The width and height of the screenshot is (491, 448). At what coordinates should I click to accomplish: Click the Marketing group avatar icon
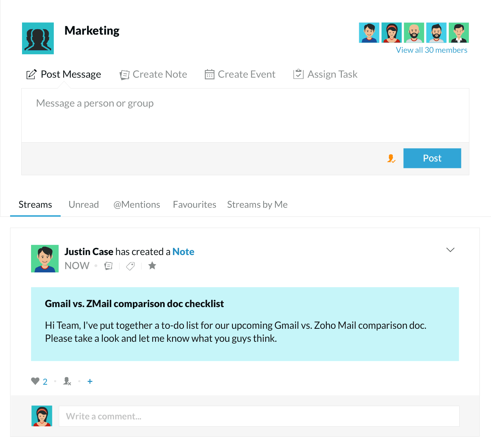[x=38, y=38]
